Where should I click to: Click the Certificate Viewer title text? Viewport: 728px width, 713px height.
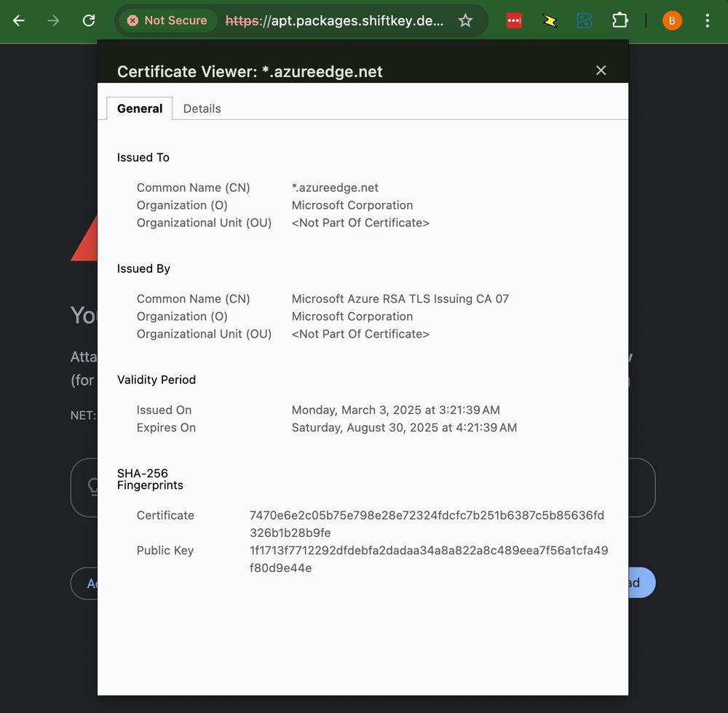coord(250,71)
